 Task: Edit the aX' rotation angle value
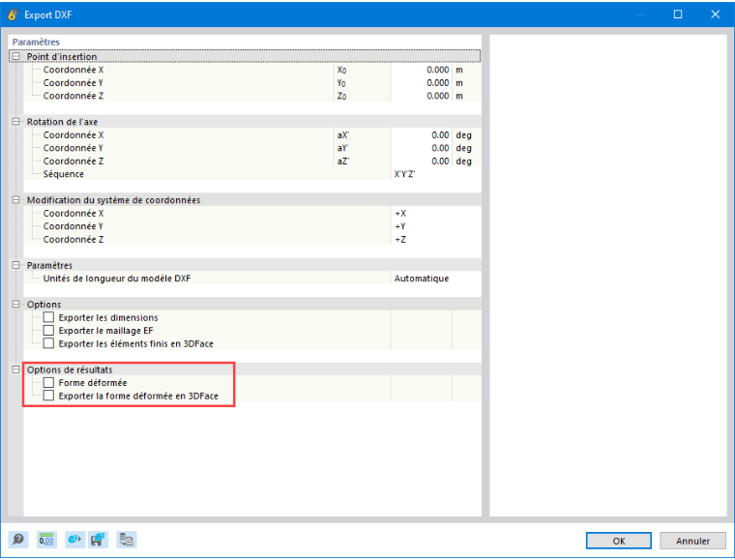(x=421, y=135)
